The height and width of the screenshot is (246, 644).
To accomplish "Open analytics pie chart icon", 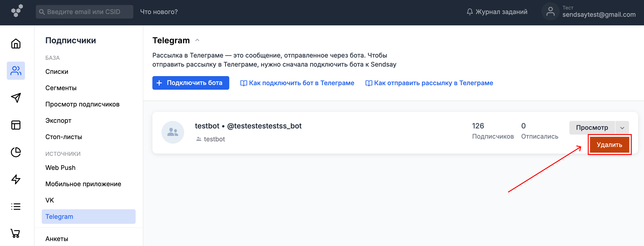I will click(16, 152).
